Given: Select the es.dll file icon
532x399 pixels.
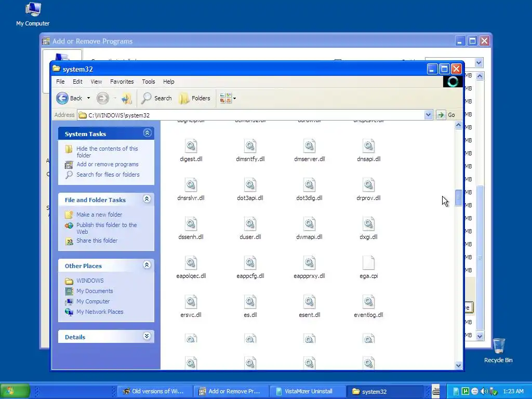Looking at the screenshot, I should click(250, 302).
